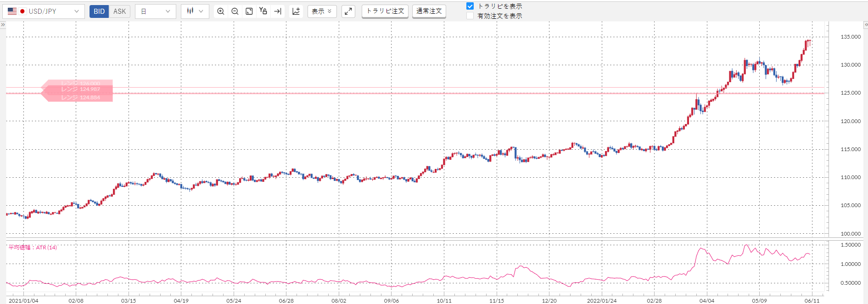Click the 2022/01/24 date label
868x304 pixels.
(602, 301)
